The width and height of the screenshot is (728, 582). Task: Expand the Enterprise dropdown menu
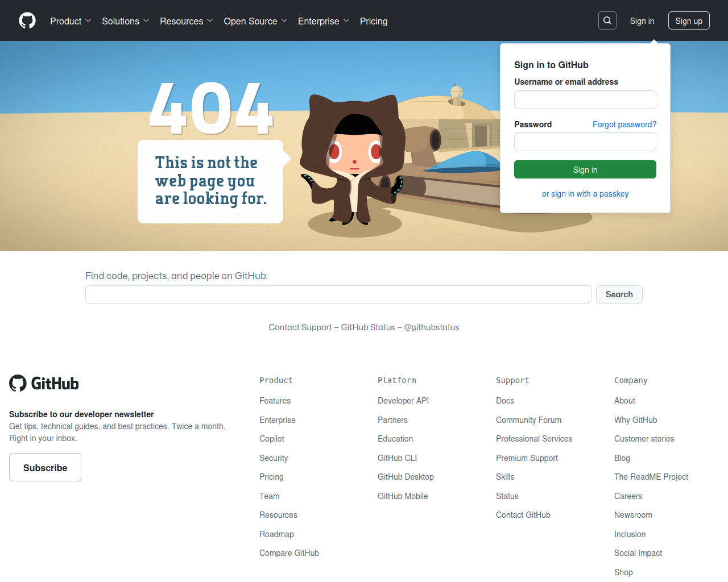pyautogui.click(x=324, y=21)
